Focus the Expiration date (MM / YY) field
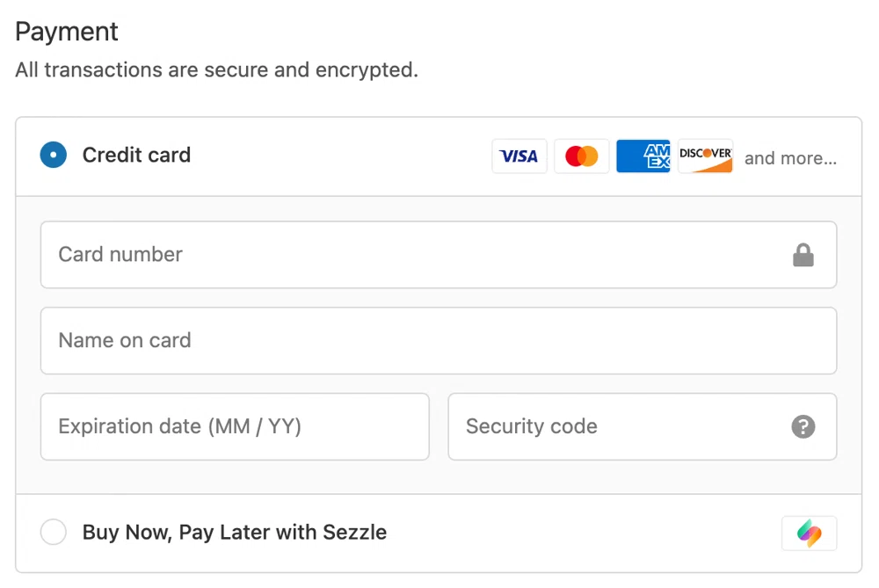Screen dimensions: 879x588 [235, 427]
